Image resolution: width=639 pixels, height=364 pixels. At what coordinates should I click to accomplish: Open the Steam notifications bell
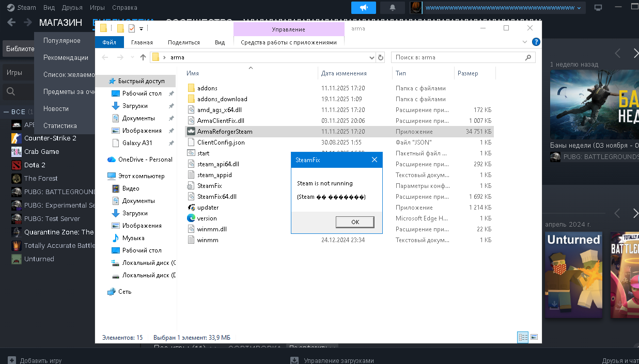[x=393, y=8]
